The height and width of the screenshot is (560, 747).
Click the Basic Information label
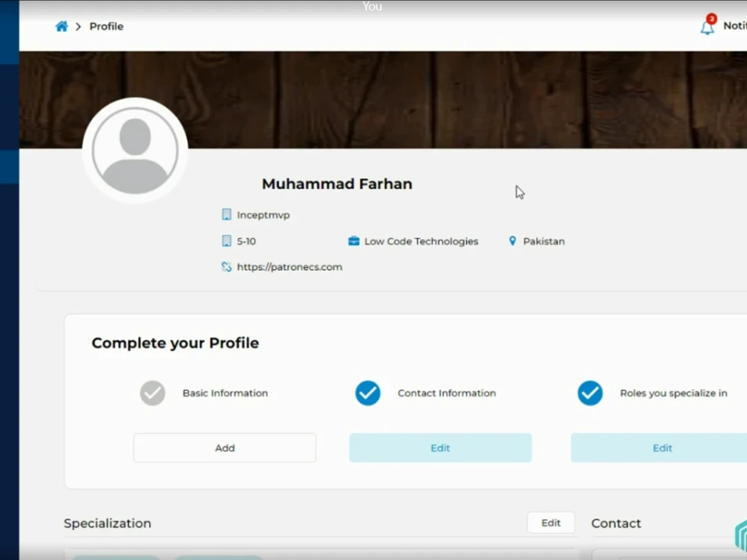coord(225,393)
